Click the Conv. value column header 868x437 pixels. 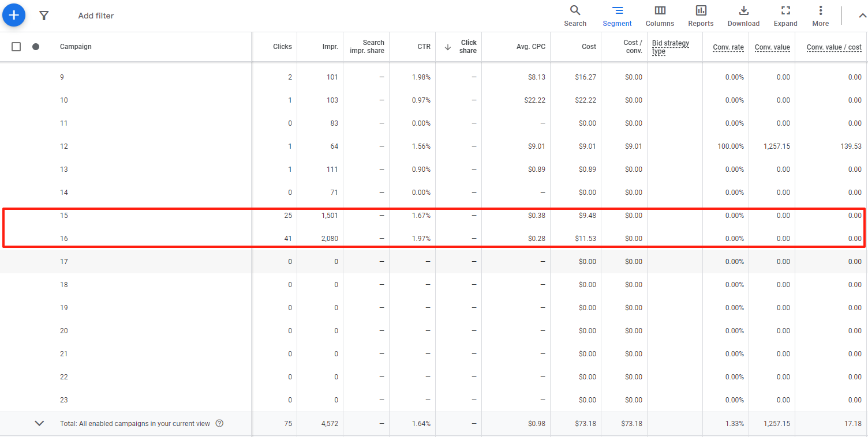[772, 47]
